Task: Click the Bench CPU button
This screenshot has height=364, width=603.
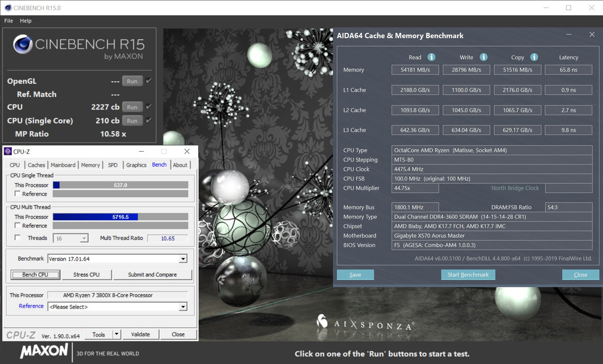Action: coord(35,275)
